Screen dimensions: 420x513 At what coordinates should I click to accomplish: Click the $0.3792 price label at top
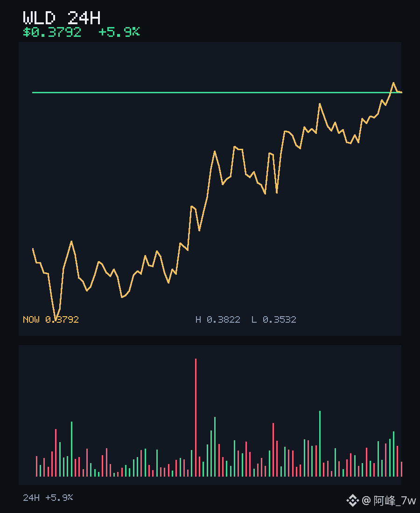click(52, 32)
